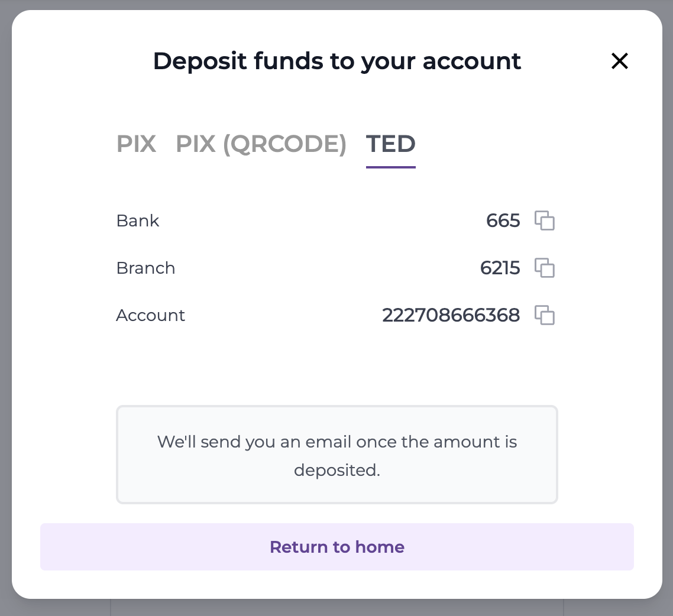
Task: Click Return to home
Action: [x=336, y=547]
